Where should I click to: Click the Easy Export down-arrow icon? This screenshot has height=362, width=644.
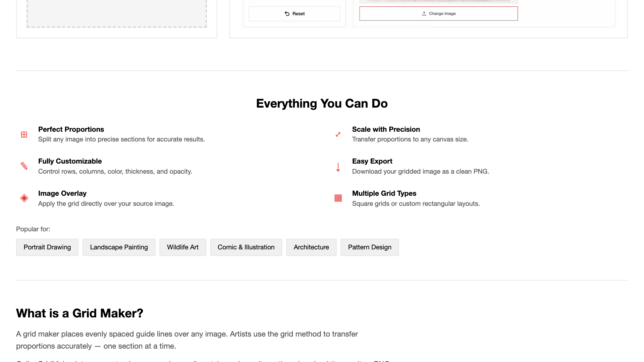click(x=338, y=167)
